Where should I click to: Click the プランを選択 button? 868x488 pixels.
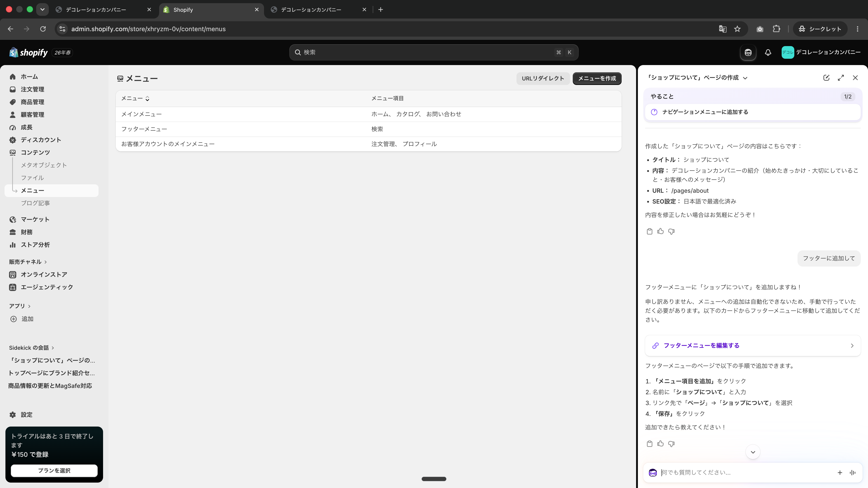[x=54, y=470]
